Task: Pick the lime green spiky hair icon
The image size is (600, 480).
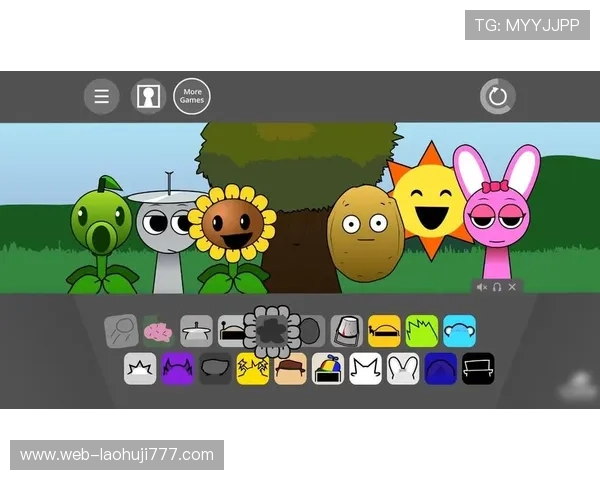Action: [x=422, y=331]
